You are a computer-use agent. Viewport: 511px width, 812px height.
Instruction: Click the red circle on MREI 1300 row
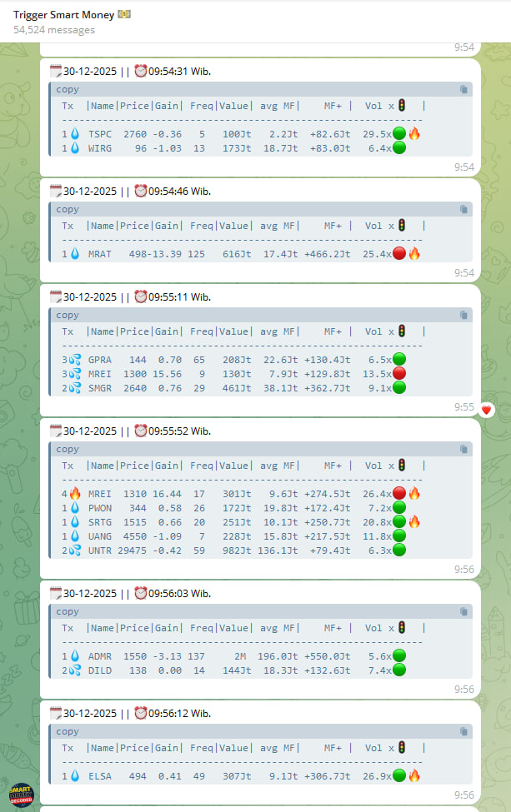point(399,373)
